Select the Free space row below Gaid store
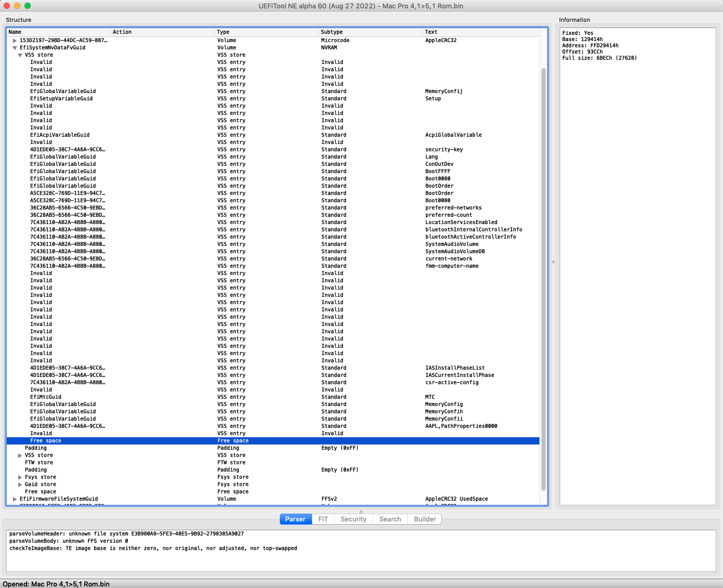Screen dimensions: 723x588 273,492
